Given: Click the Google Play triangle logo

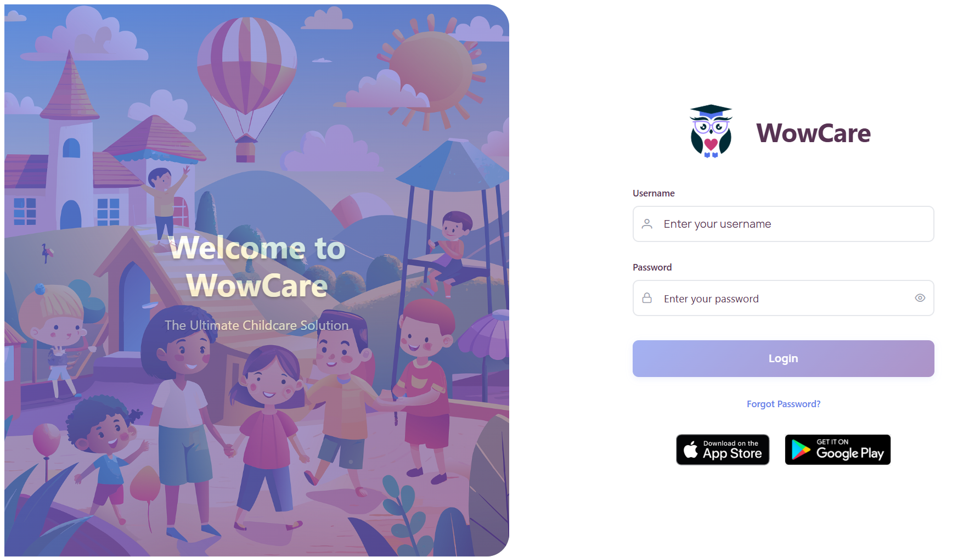Looking at the screenshot, I should point(801,450).
